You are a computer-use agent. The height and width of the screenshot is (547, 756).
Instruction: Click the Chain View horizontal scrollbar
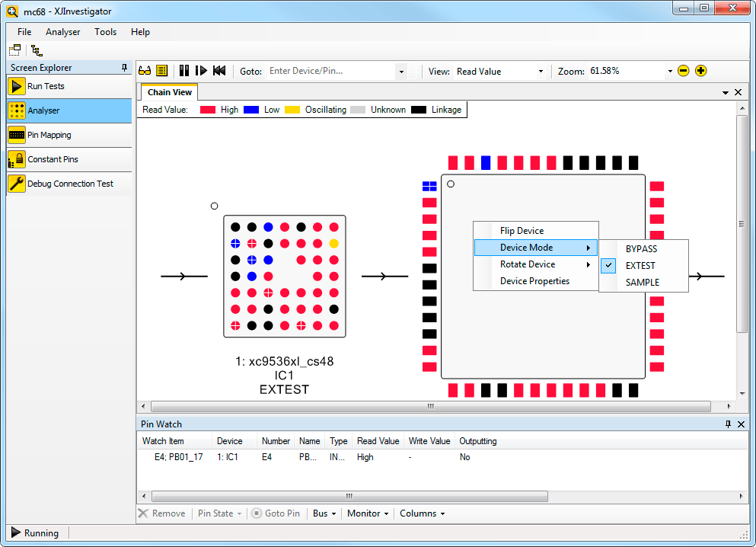(431, 406)
